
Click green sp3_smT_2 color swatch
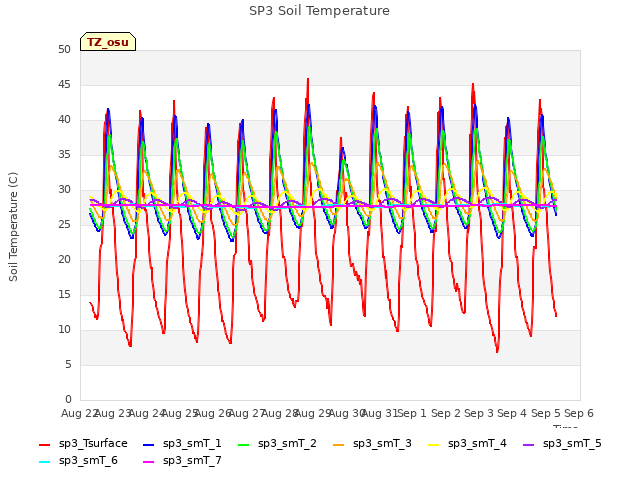(244, 444)
